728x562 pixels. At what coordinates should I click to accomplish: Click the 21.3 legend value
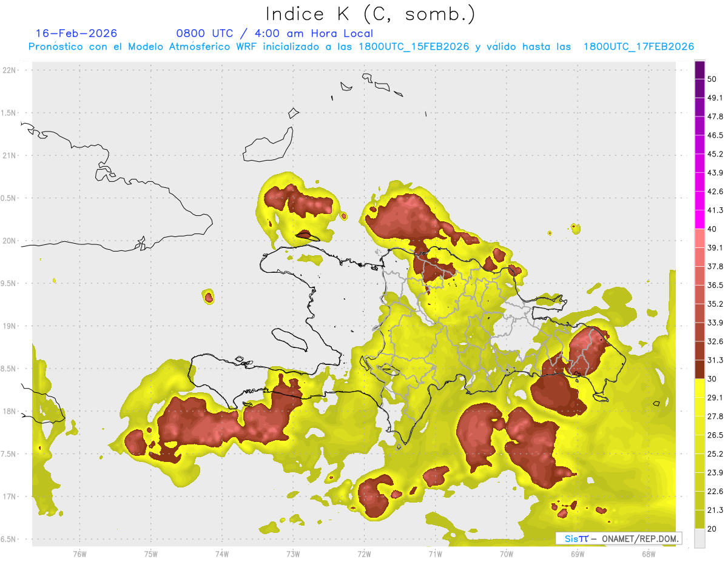click(x=715, y=510)
